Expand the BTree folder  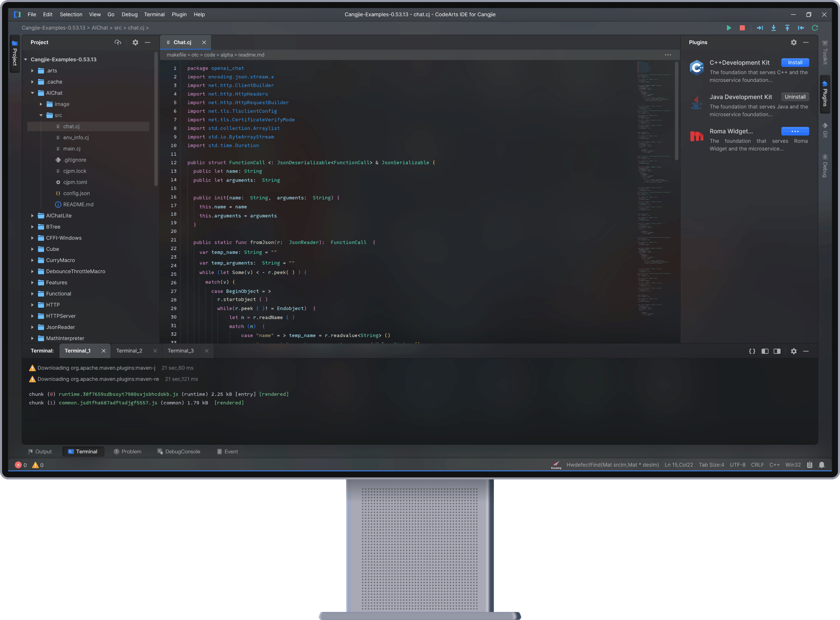32,227
